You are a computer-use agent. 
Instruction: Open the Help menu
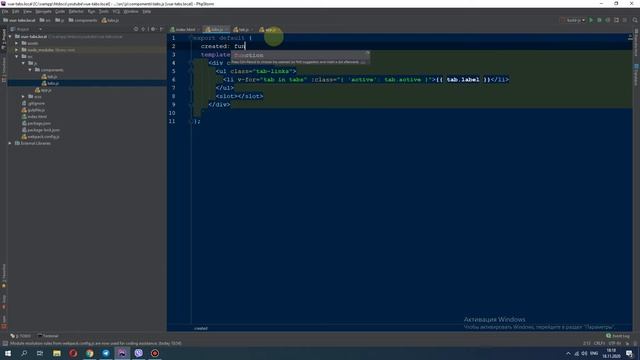pos(147,11)
